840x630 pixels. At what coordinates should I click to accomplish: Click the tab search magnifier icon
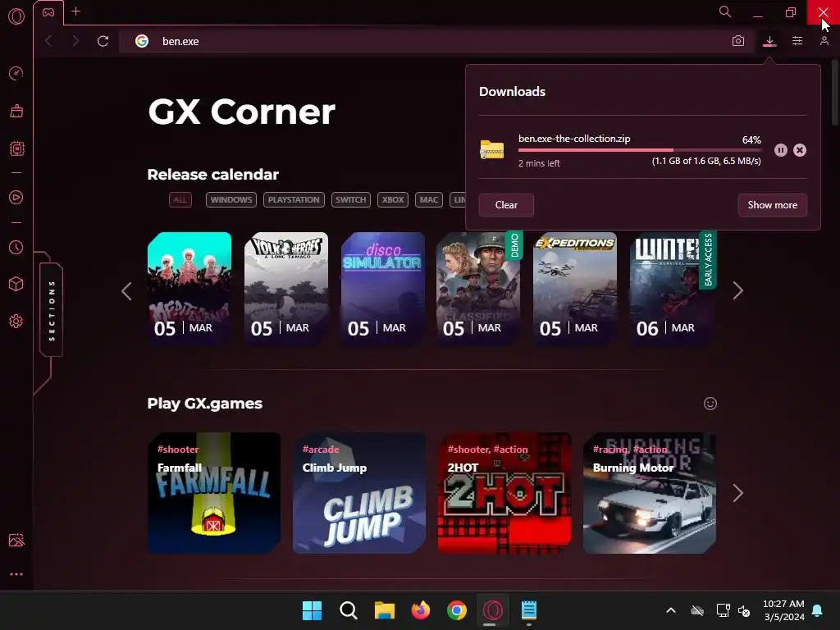(725, 11)
